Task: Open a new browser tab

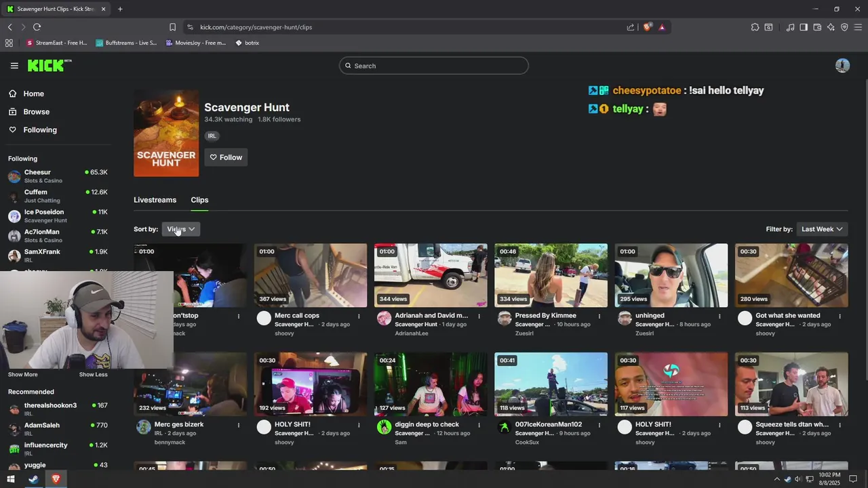Action: point(120,9)
